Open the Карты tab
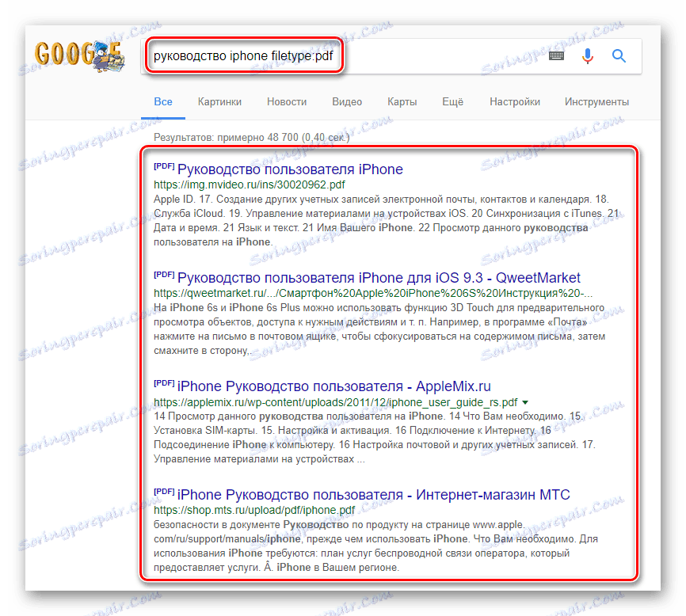 402,102
